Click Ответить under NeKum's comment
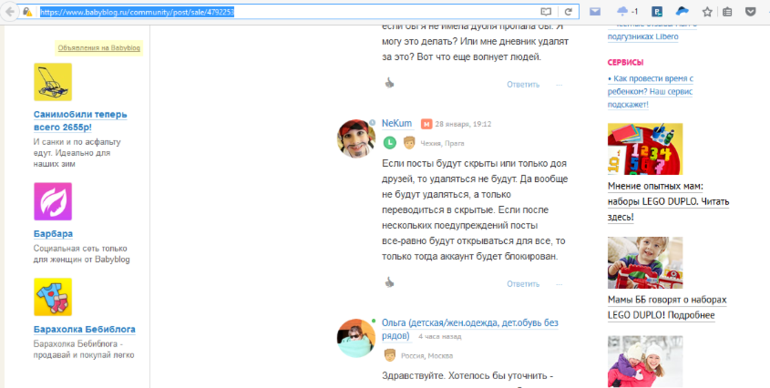The height and width of the screenshot is (388, 770). (x=523, y=284)
